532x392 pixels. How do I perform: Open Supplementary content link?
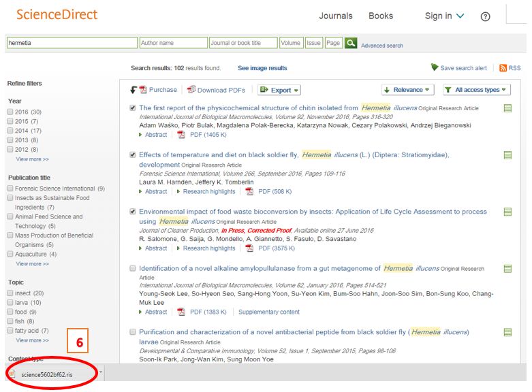(269, 312)
